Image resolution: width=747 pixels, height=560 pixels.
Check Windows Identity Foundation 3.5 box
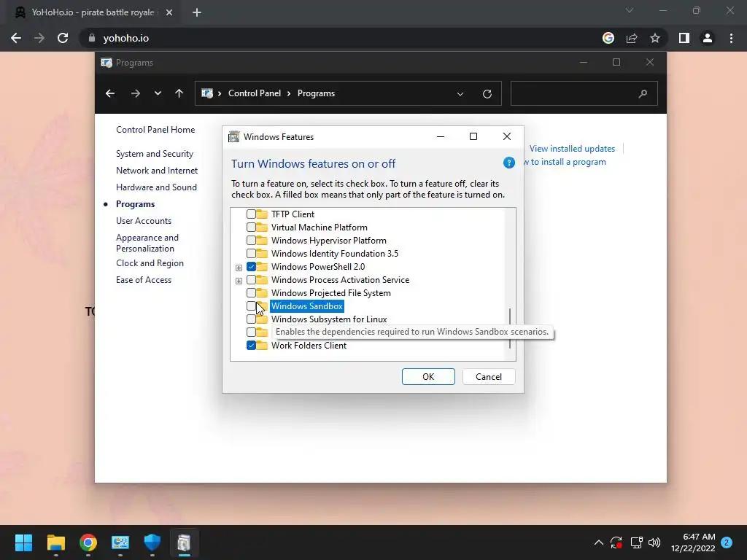pyautogui.click(x=251, y=253)
